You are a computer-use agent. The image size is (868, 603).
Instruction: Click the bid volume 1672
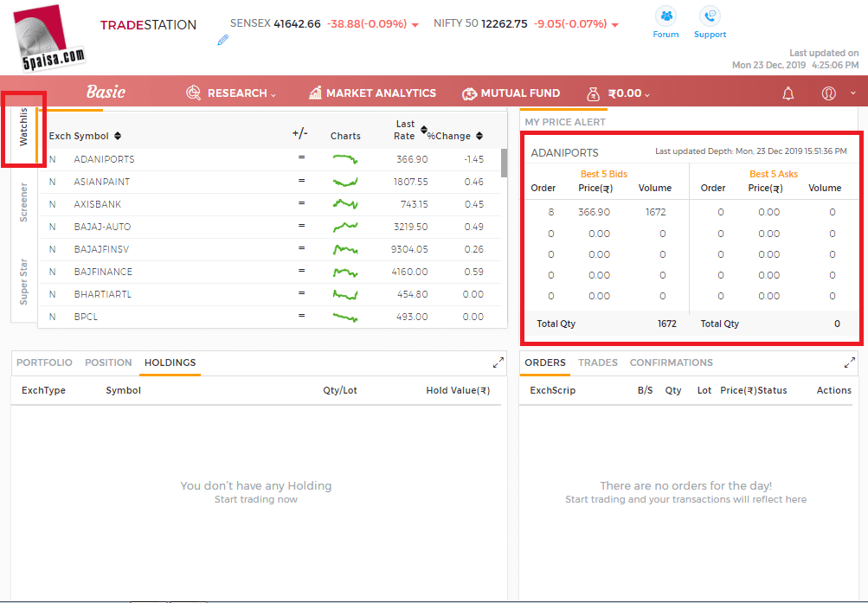click(655, 212)
